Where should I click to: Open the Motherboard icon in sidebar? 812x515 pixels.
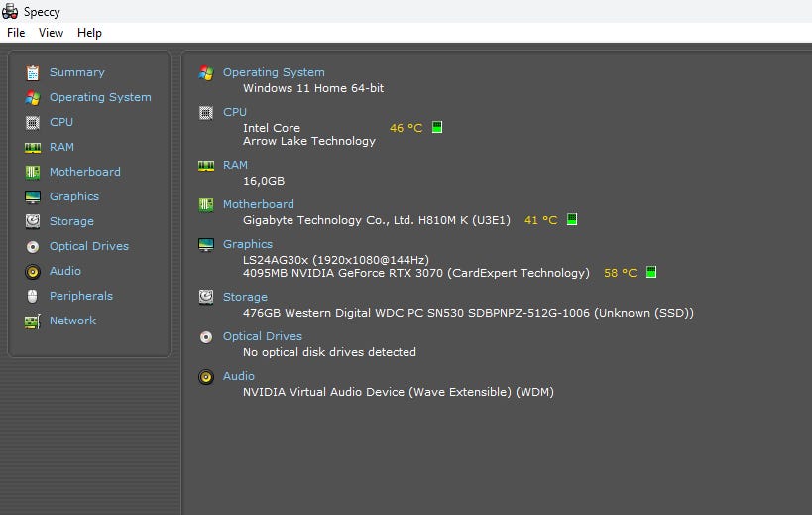point(33,172)
